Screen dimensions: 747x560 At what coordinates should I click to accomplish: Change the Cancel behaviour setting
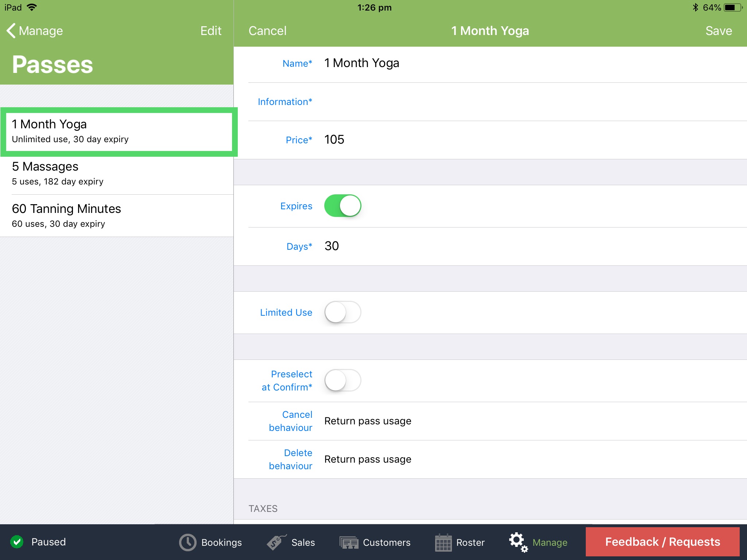pyautogui.click(x=368, y=421)
